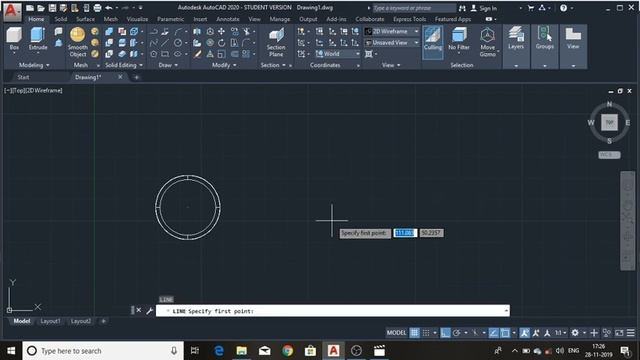Toggle Ortho mode in the status bar

(445, 333)
